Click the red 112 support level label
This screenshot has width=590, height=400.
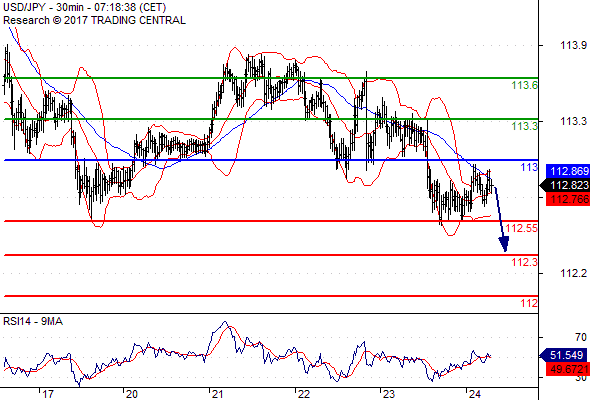point(529,303)
